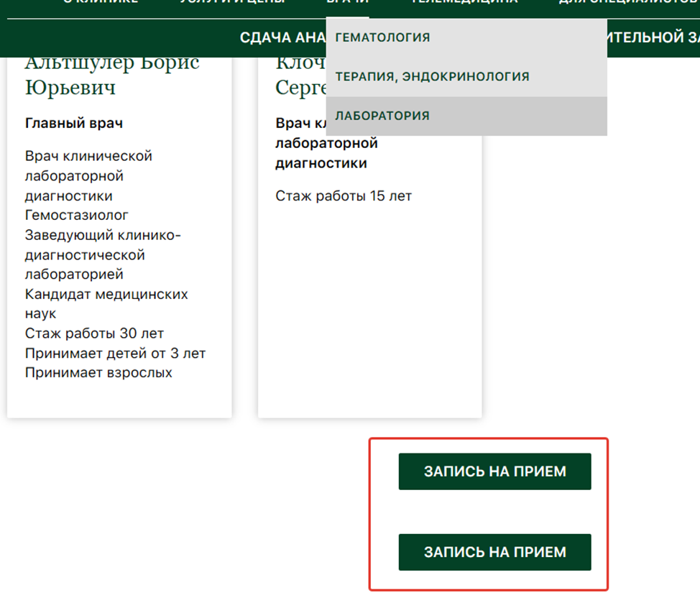Open the Лаборатория menu entry
700x613 pixels.
click(382, 116)
